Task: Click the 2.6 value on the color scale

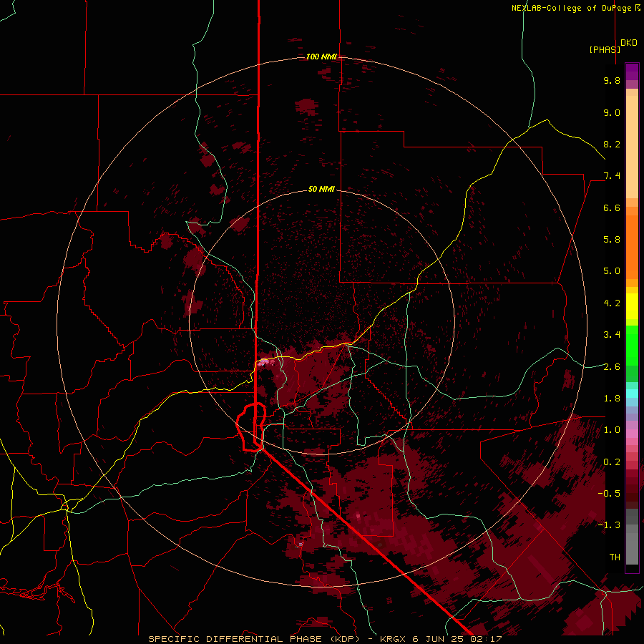Action: coord(612,367)
